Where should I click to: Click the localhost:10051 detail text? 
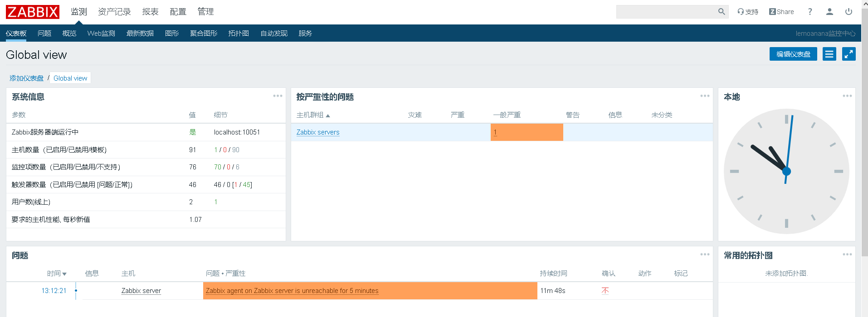(x=237, y=132)
